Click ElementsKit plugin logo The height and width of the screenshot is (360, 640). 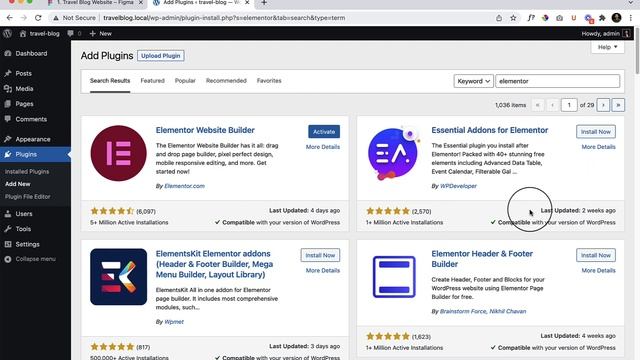tap(118, 277)
